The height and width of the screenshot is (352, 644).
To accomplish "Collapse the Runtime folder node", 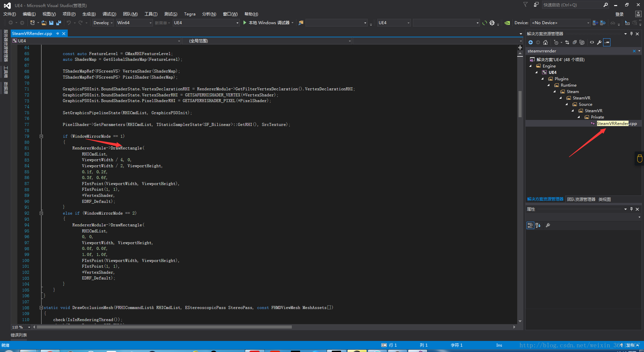I will tap(548, 85).
